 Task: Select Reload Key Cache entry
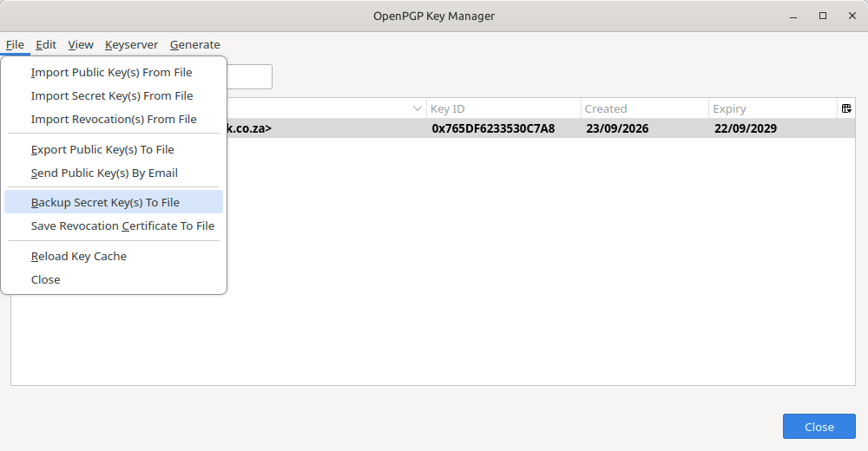point(114,256)
